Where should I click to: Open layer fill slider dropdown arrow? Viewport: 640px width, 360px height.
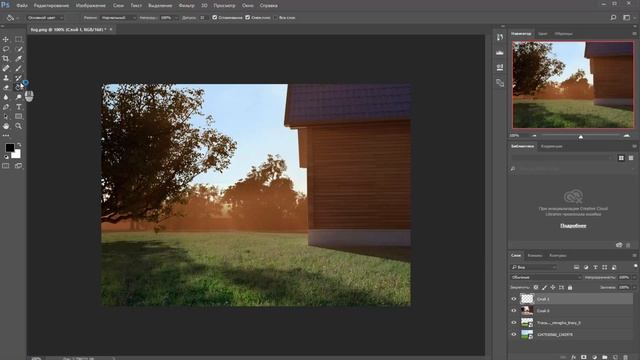[x=634, y=287]
